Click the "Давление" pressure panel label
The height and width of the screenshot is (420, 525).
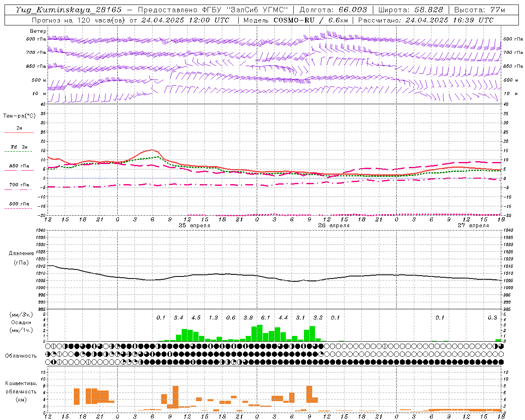coord(21,253)
